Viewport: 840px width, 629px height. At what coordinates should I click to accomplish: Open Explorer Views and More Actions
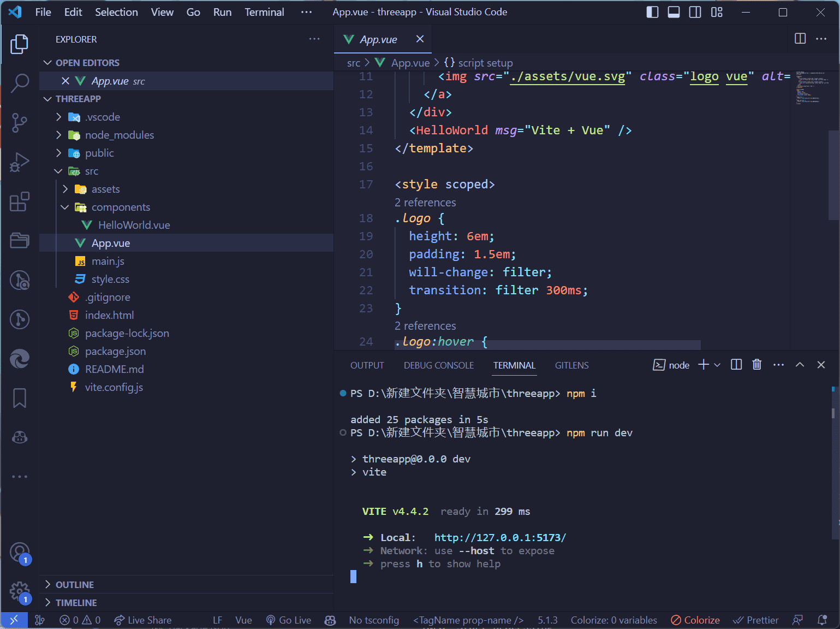tap(314, 39)
